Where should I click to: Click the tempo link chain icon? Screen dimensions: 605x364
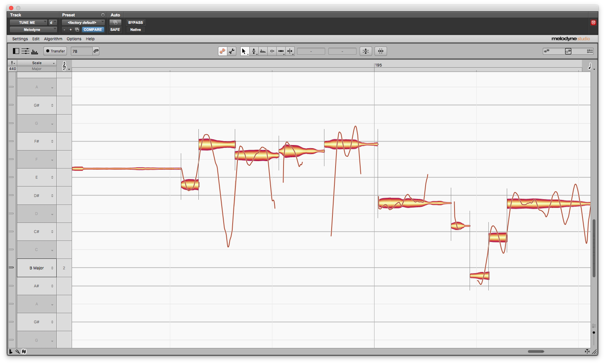coord(96,51)
